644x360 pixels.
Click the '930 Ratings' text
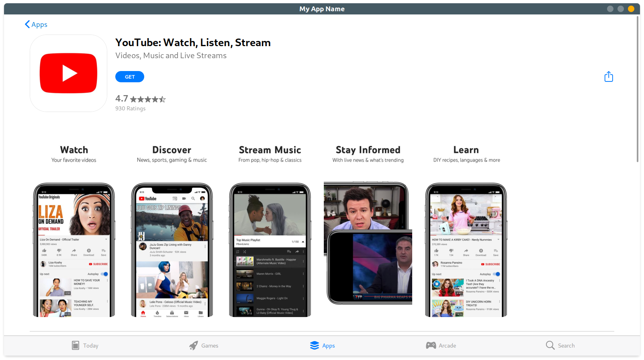pos(131,108)
